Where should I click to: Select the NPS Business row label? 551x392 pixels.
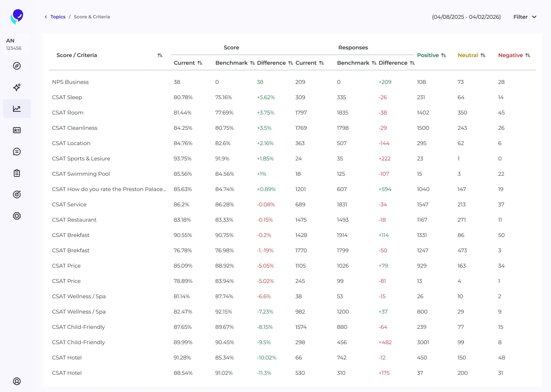pyautogui.click(x=70, y=82)
